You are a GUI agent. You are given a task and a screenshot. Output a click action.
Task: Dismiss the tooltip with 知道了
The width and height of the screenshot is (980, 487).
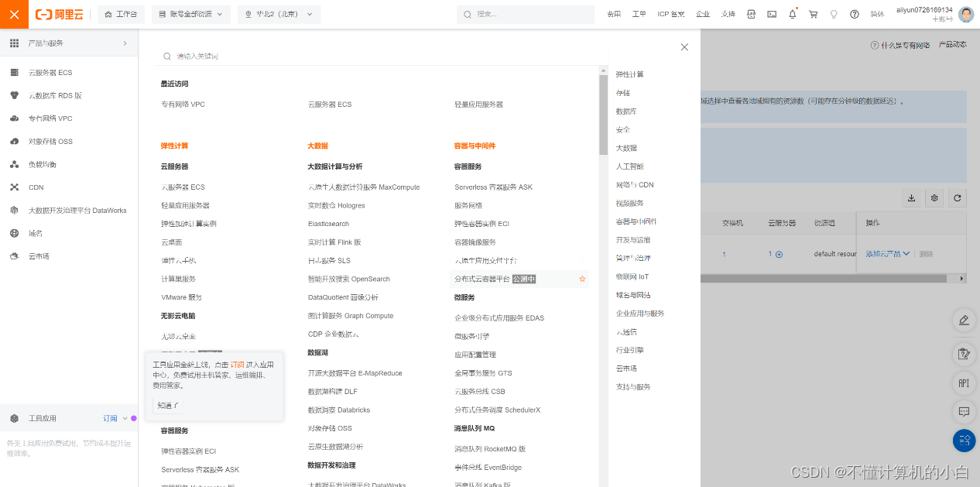[x=168, y=406]
